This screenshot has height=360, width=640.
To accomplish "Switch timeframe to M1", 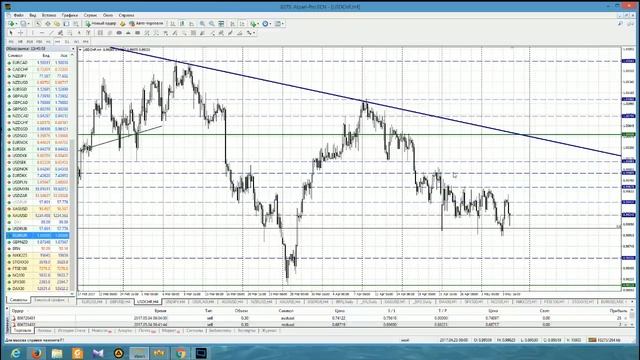I will [11, 42].
